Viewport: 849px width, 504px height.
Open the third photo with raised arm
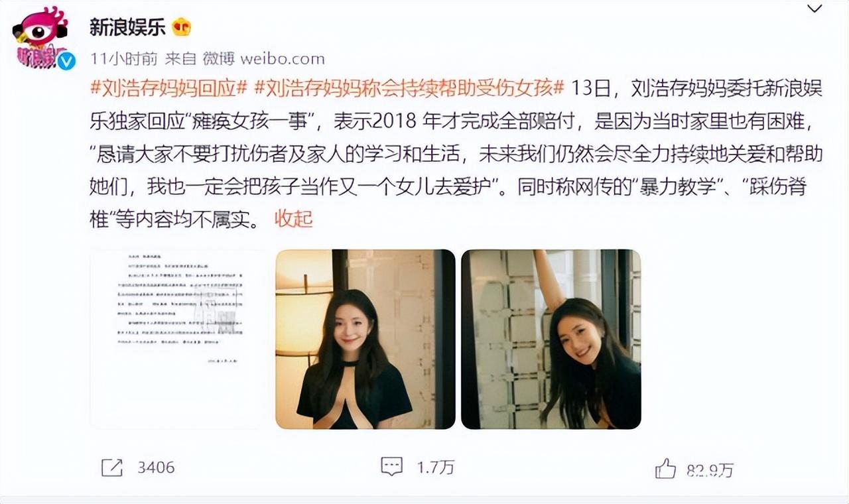pyautogui.click(x=551, y=339)
